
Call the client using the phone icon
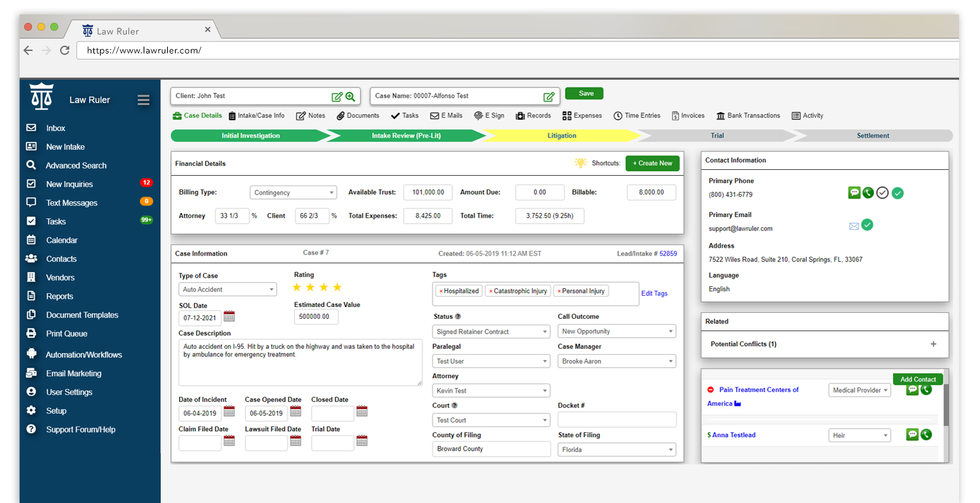coord(869,193)
